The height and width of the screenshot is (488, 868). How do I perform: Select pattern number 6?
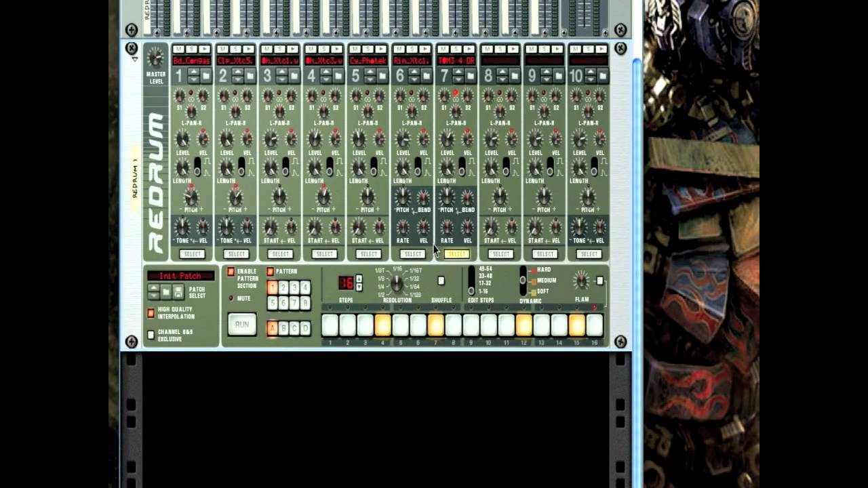pos(283,303)
